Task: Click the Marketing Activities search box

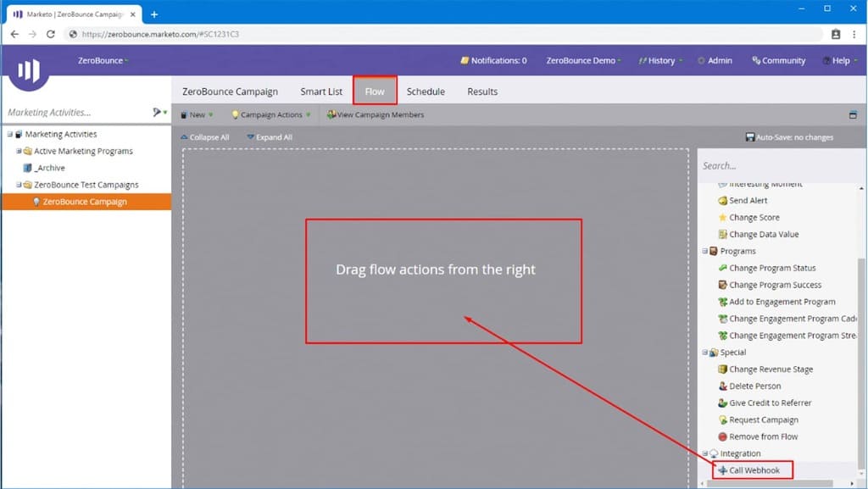Action: (x=77, y=113)
